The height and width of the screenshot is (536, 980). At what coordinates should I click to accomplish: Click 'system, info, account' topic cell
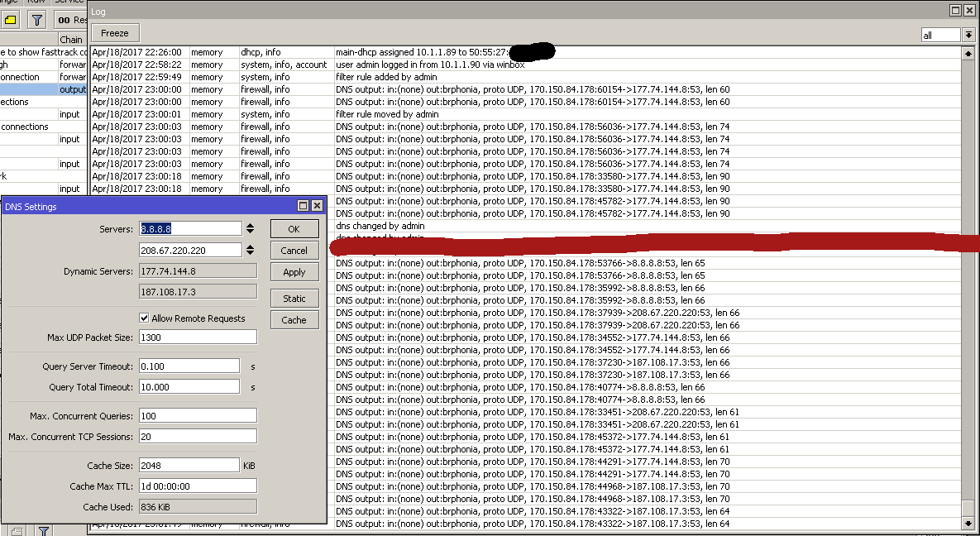pos(284,65)
